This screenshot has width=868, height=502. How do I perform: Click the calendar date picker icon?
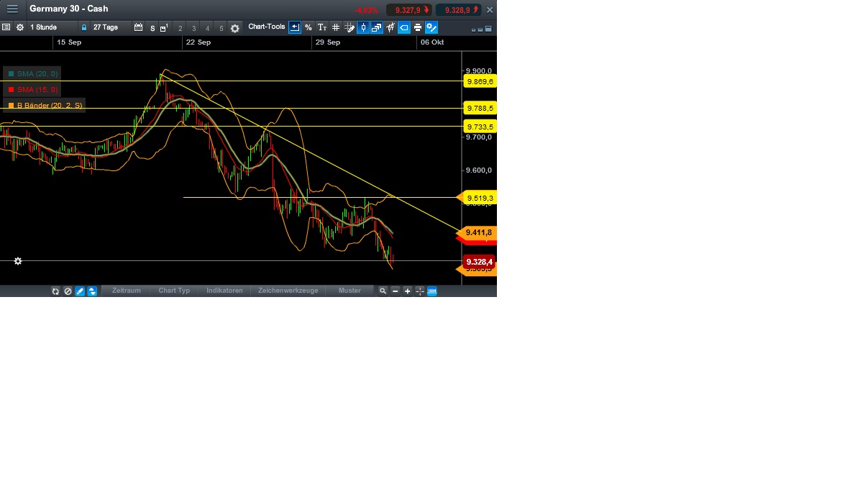(139, 27)
